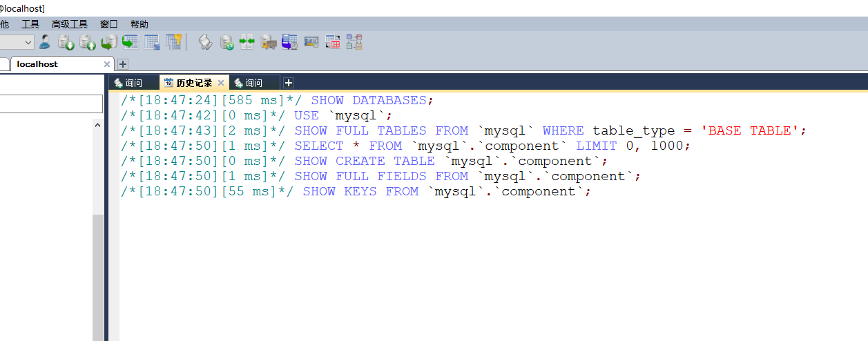
Task: Click the paper scroll script icon
Action: (x=205, y=42)
